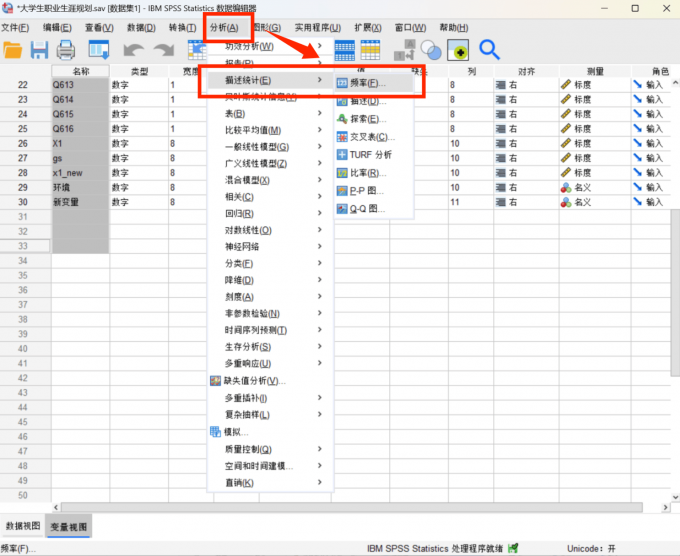Image resolution: width=680 pixels, height=556 pixels.
Task: Open the recall recent dialogs icon
Action: click(99, 50)
